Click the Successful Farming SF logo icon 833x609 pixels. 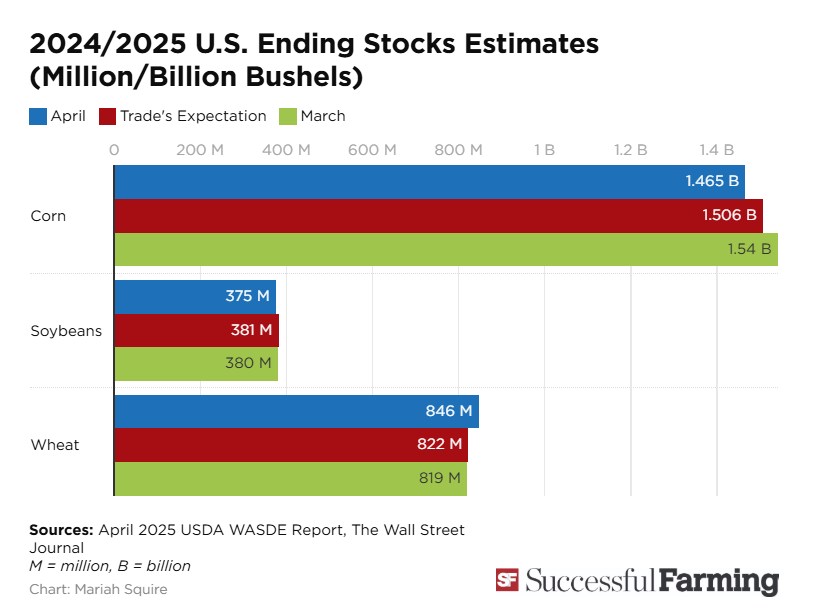point(507,581)
